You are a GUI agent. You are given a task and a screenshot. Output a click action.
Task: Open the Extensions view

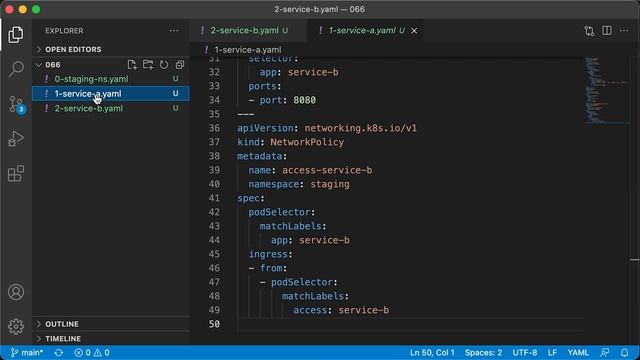pyautogui.click(x=16, y=173)
